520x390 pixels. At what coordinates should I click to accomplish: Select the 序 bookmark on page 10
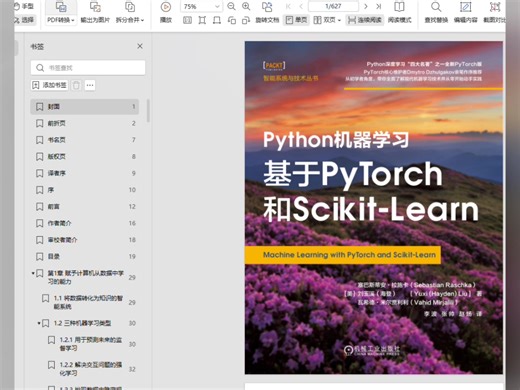click(85, 190)
